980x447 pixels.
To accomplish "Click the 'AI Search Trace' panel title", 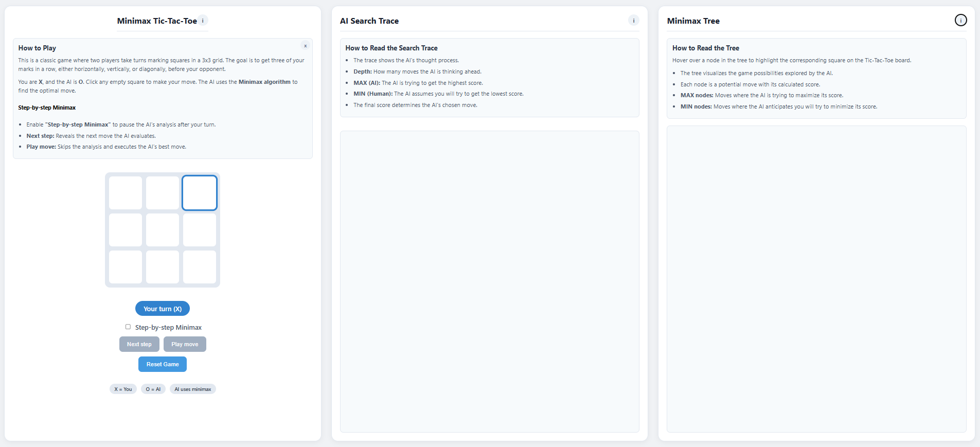I will point(369,21).
